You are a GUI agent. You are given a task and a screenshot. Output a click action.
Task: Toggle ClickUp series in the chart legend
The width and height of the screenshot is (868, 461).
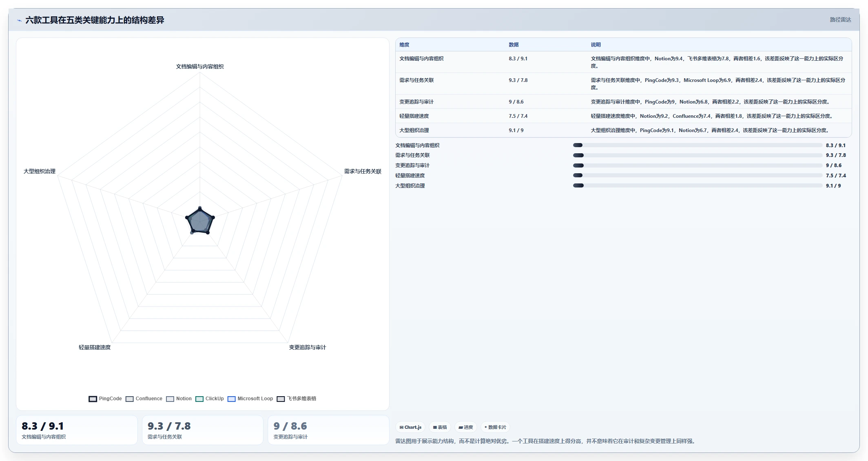coord(210,399)
